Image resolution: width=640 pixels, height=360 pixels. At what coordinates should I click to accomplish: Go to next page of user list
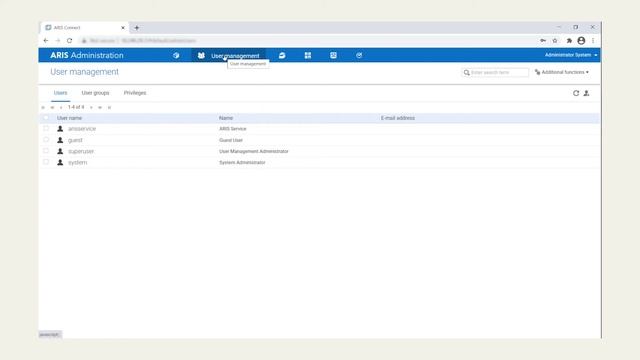tap(91, 107)
